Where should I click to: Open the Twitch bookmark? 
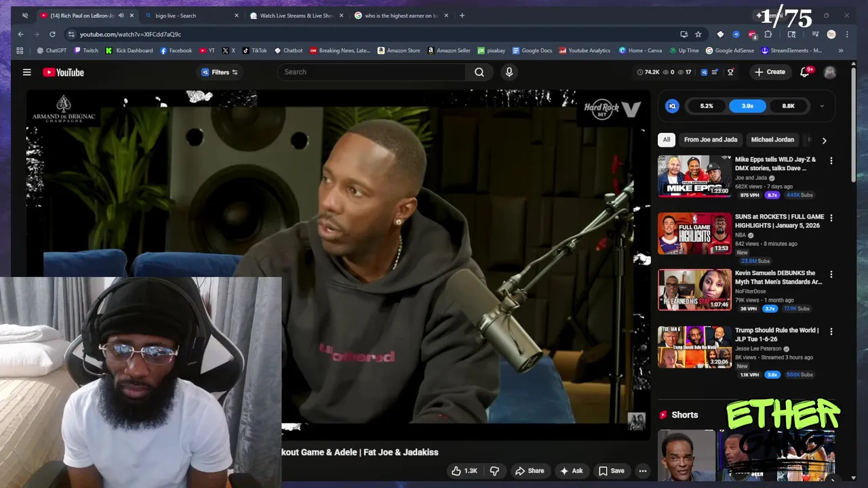click(x=86, y=50)
